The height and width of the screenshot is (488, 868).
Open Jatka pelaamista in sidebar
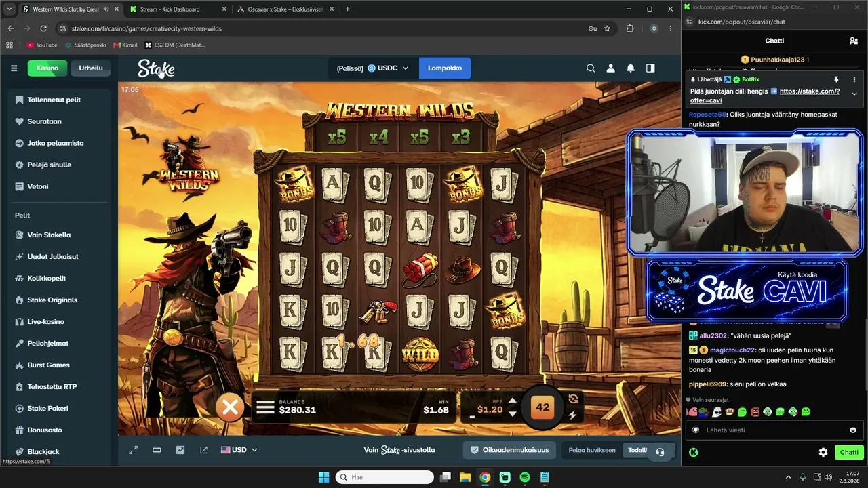pos(60,143)
